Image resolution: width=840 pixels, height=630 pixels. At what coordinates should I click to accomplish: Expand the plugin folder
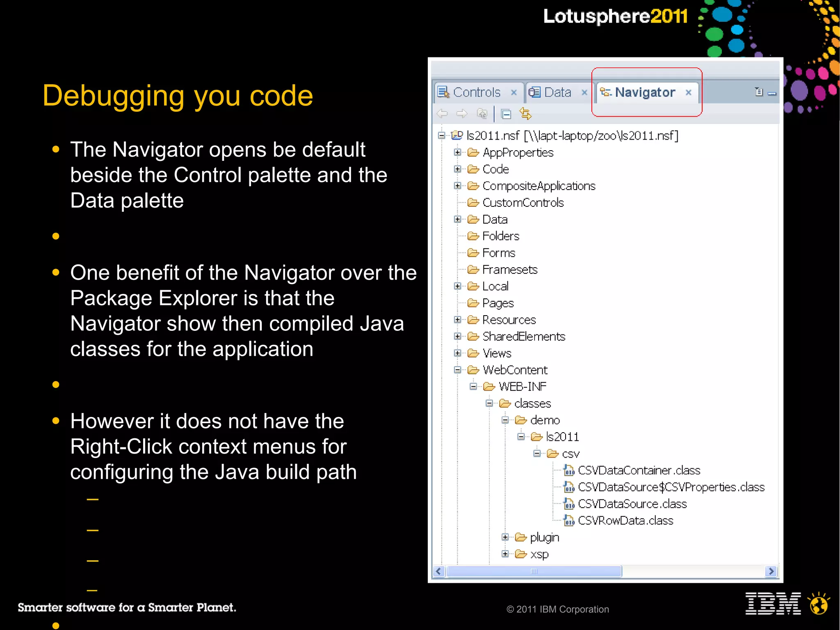[505, 537]
